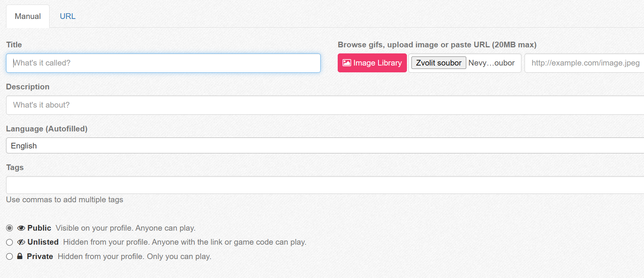Click the bold 'Private' label text
This screenshot has height=278, width=644.
(40, 256)
